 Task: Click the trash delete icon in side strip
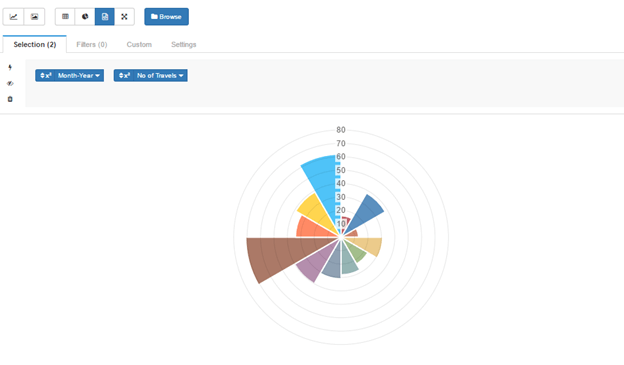(10, 99)
